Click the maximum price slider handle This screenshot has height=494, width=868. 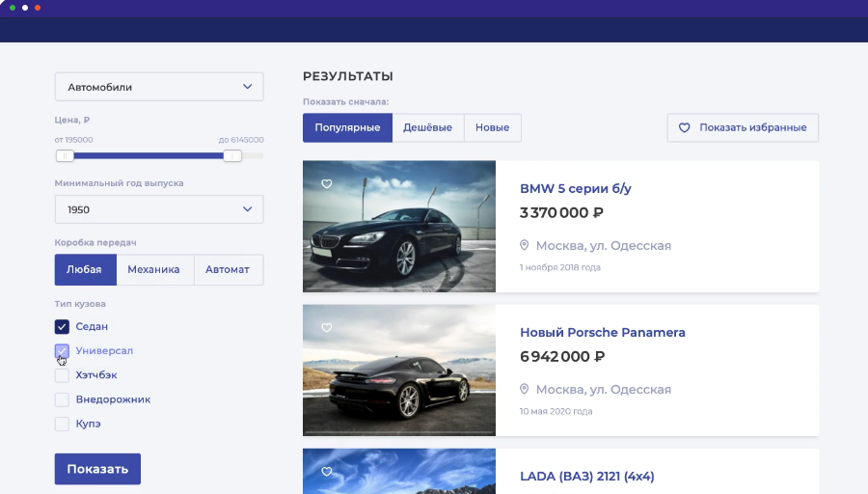232,155
